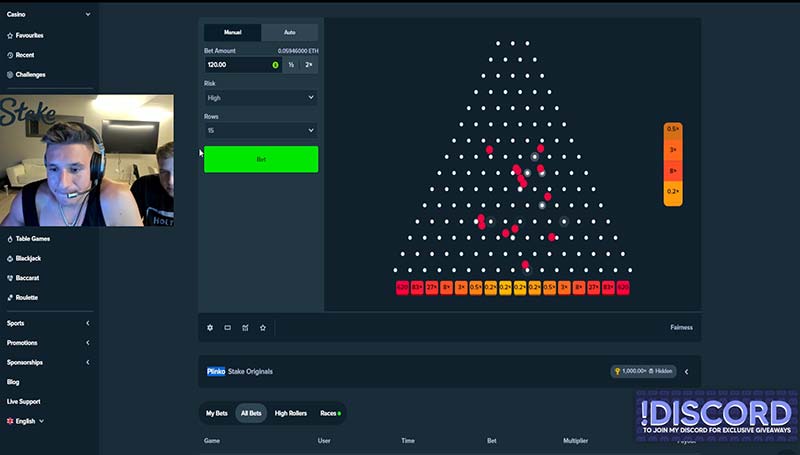Switch to Auto betting mode
Viewport: 800px width, 455px height.
290,32
